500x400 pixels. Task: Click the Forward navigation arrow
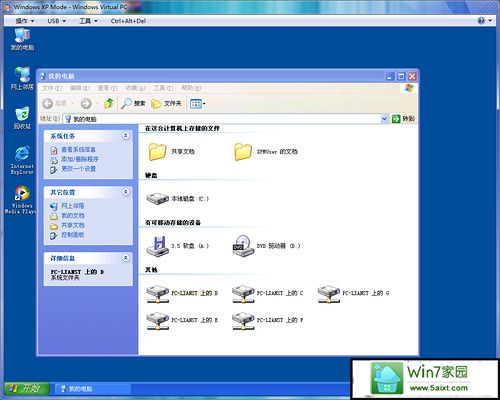(x=86, y=103)
